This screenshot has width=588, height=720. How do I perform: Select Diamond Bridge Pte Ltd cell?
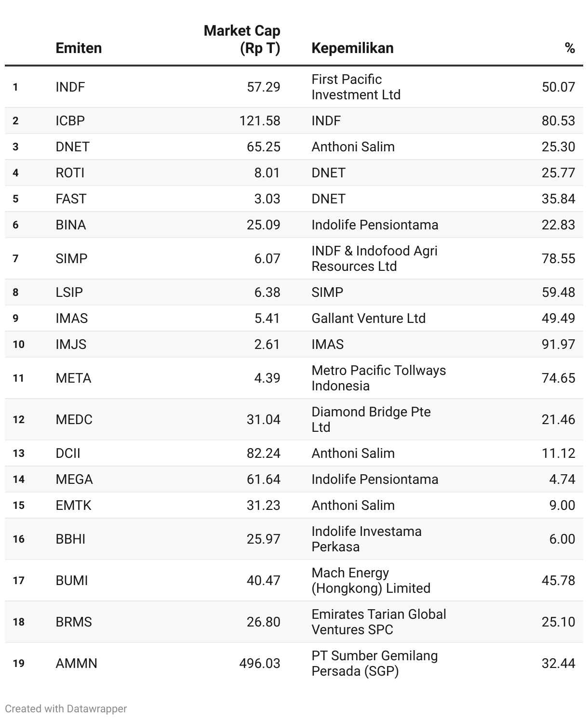click(x=371, y=420)
